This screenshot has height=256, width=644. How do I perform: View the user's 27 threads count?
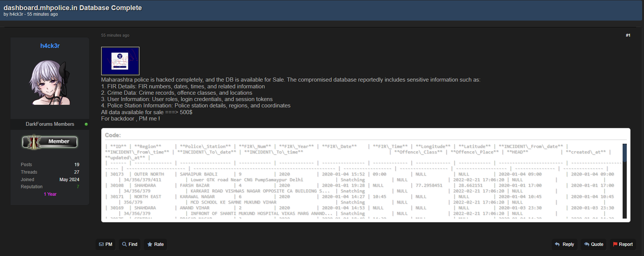(77, 172)
